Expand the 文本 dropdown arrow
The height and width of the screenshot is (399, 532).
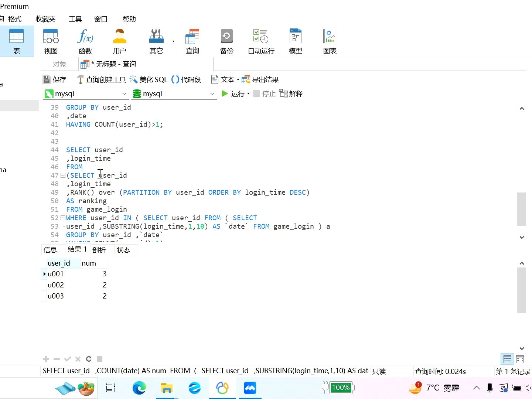[238, 79]
